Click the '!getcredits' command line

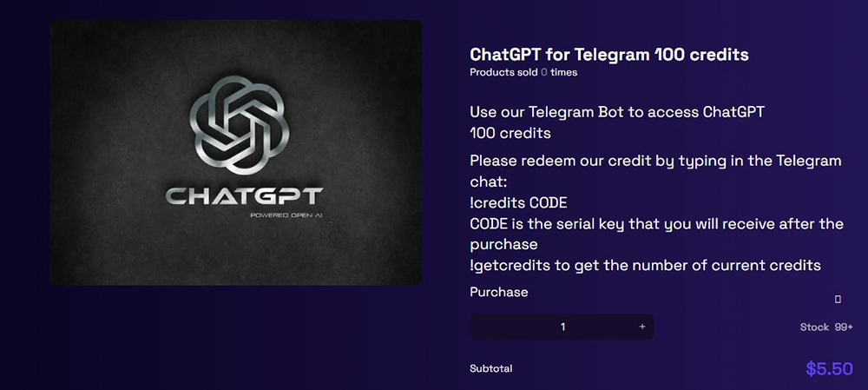click(645, 265)
